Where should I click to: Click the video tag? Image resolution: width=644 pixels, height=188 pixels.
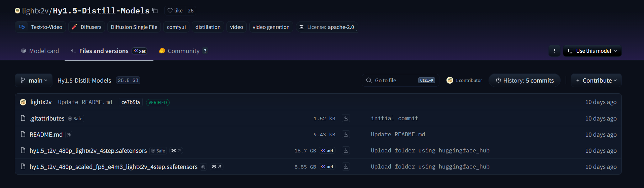(237, 27)
